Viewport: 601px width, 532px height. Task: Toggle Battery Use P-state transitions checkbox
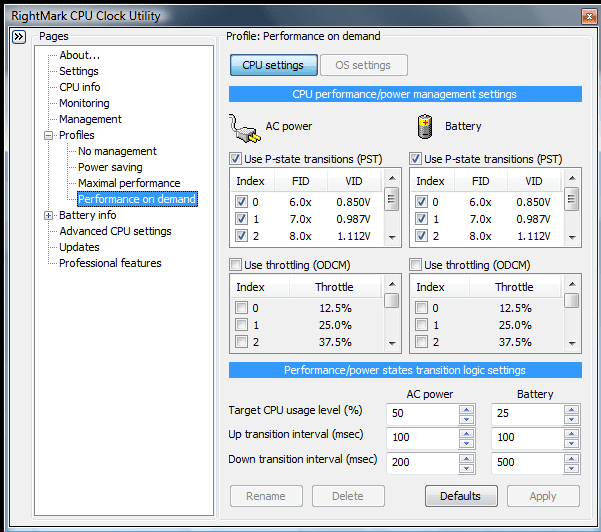[415, 159]
